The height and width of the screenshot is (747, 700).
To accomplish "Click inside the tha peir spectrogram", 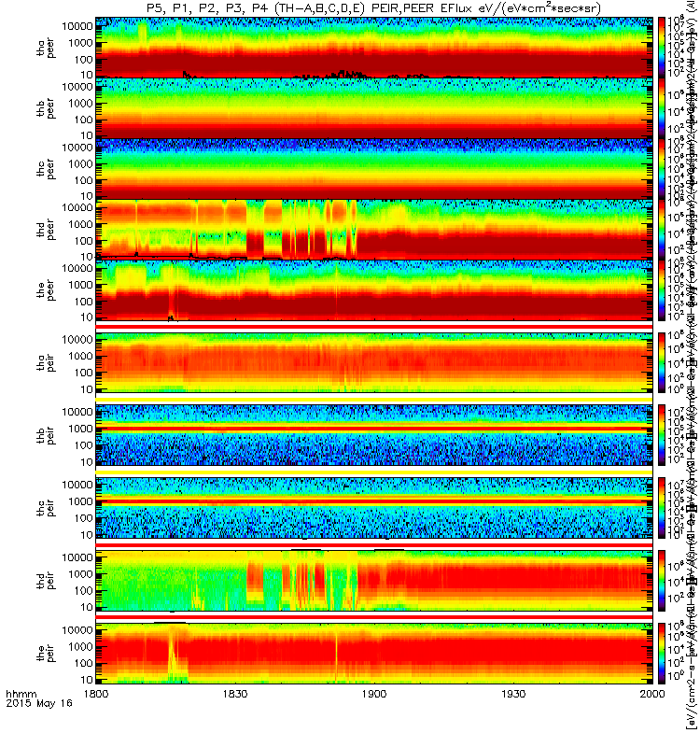I will 374,362.
